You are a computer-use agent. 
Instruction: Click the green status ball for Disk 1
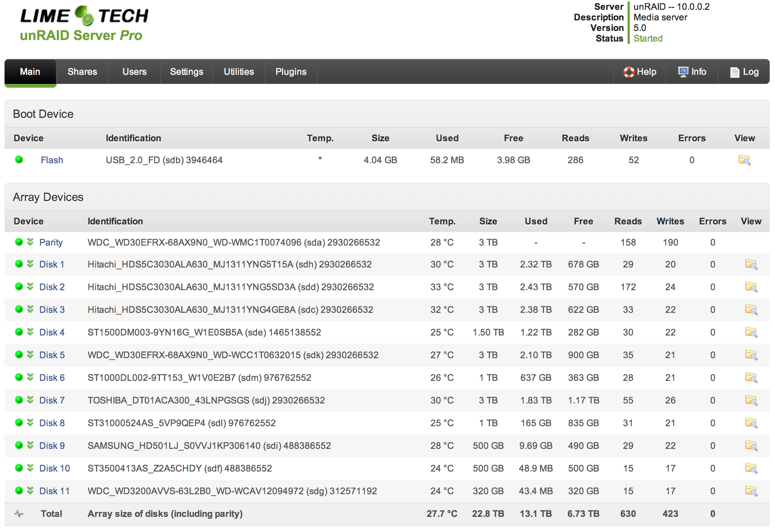19,264
